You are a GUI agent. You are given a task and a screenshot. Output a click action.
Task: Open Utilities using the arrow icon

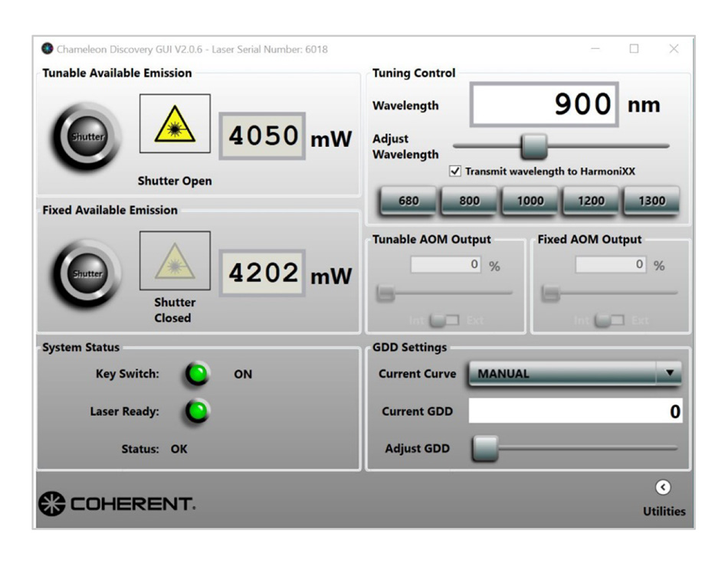(664, 488)
